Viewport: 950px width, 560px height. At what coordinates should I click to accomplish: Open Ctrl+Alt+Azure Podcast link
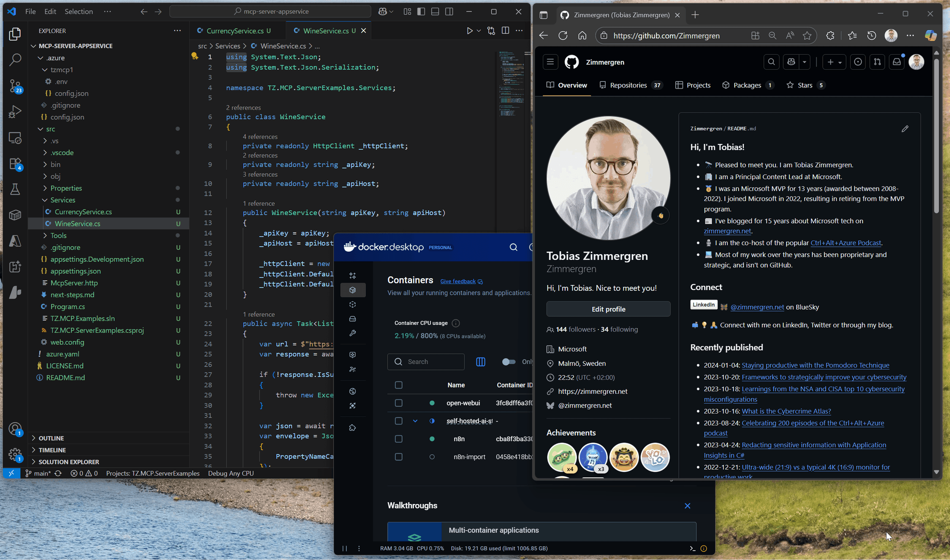click(x=846, y=243)
